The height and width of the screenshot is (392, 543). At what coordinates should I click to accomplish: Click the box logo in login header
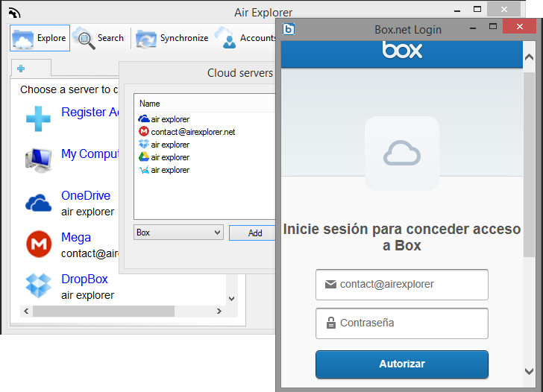pyautogui.click(x=402, y=51)
